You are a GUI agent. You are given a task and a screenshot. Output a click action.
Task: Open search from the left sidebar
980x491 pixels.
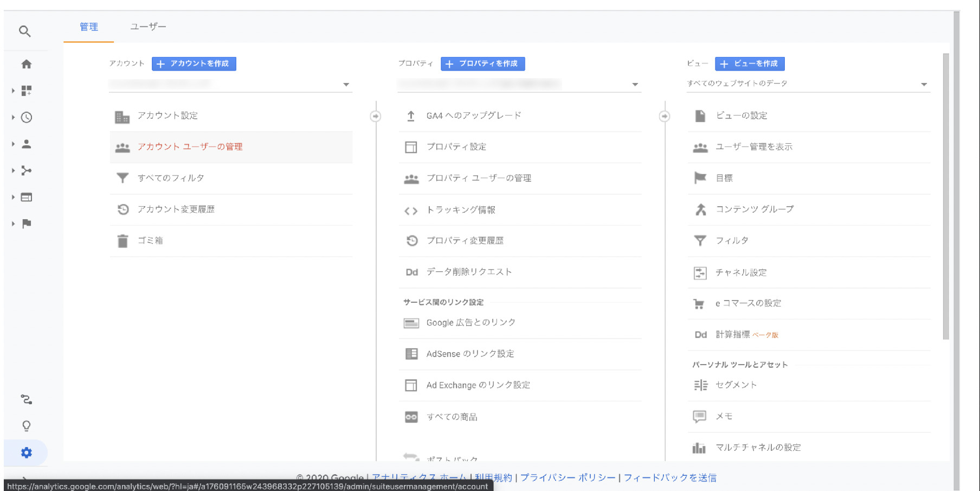click(25, 31)
